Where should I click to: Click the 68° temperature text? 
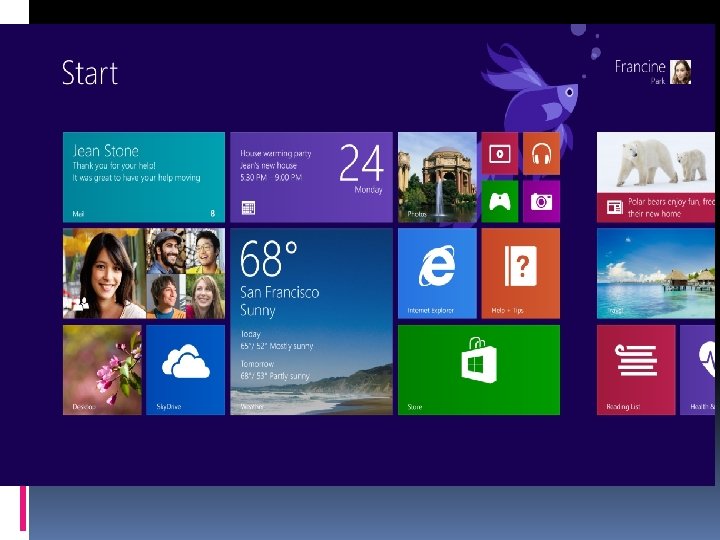[269, 259]
